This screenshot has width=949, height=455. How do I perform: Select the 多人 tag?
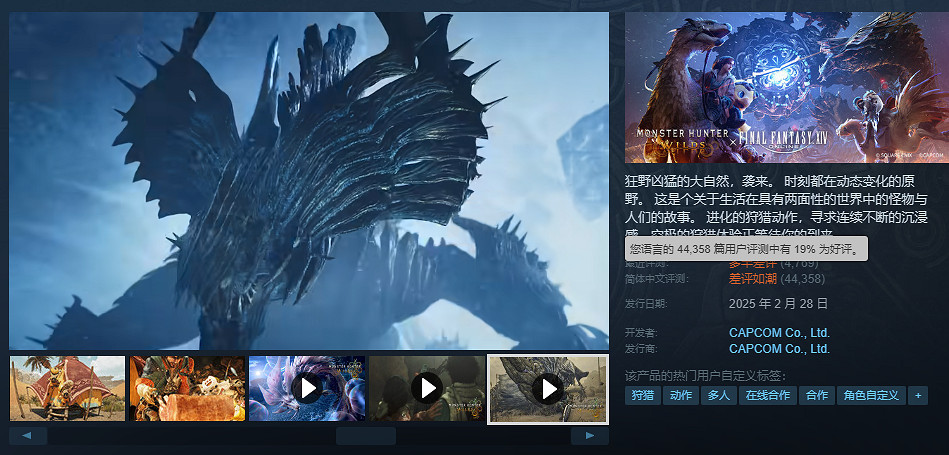(x=717, y=395)
